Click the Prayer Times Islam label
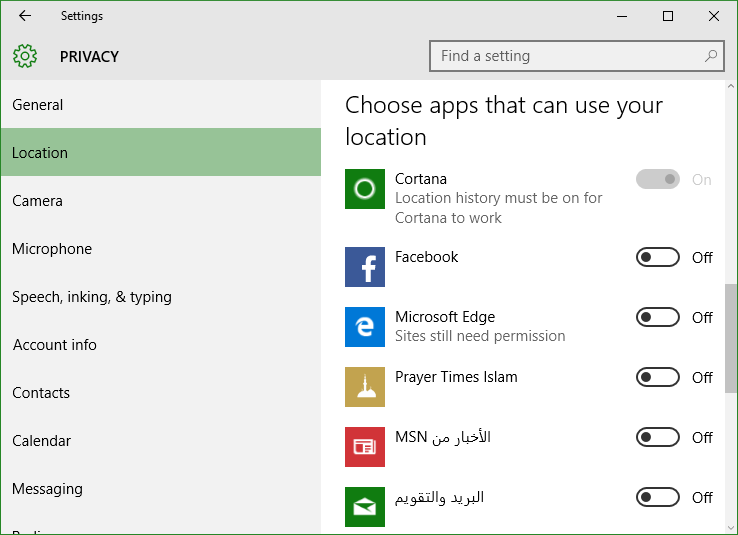This screenshot has width=738, height=535. pyautogui.click(x=456, y=377)
